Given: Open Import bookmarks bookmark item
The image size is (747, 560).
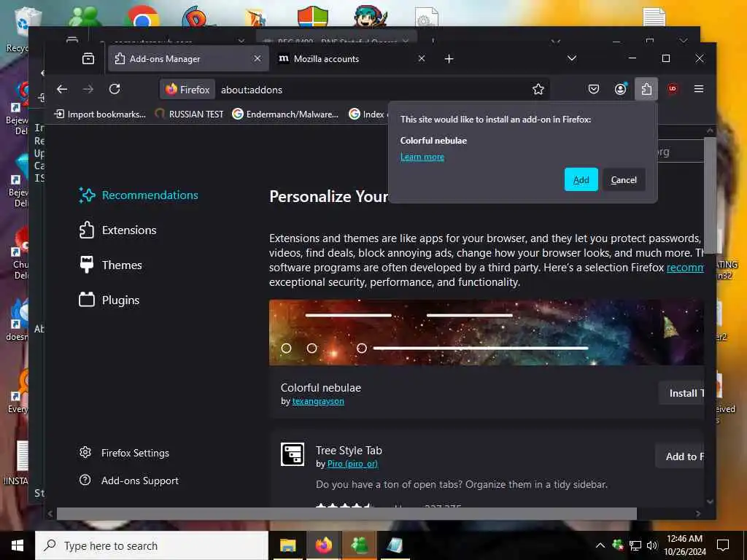Looking at the screenshot, I should (x=100, y=114).
